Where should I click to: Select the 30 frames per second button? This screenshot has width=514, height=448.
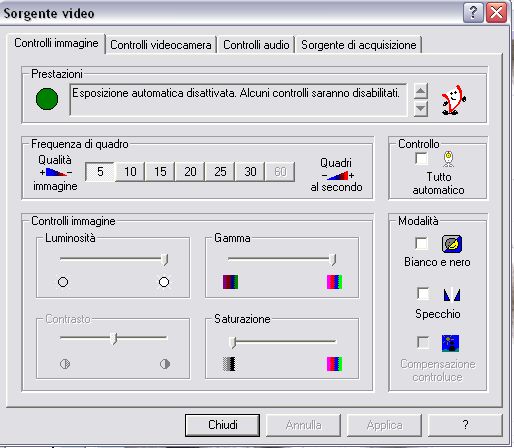[250, 172]
